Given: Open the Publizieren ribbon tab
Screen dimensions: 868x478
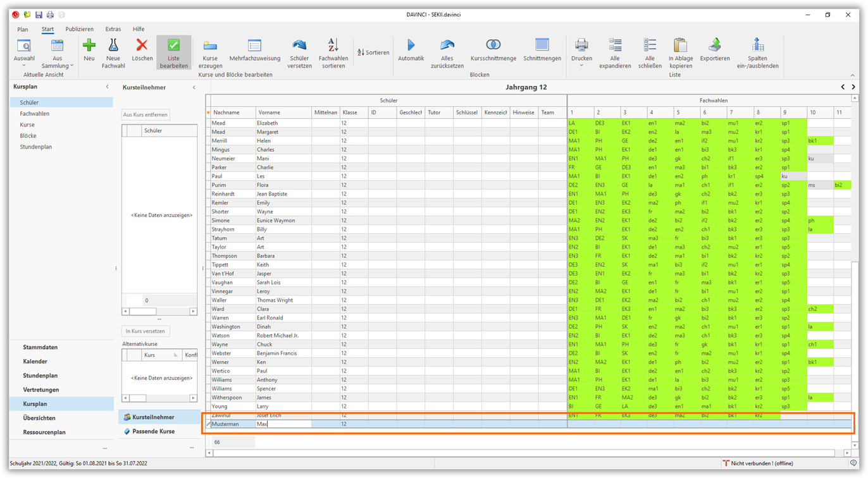Looking at the screenshot, I should pyautogui.click(x=79, y=29).
